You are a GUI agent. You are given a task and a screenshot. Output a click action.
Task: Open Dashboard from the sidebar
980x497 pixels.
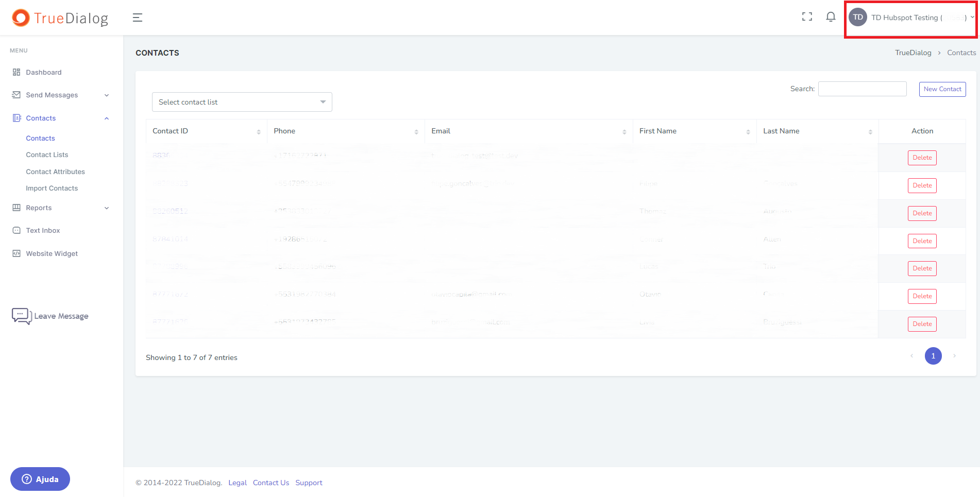[44, 72]
